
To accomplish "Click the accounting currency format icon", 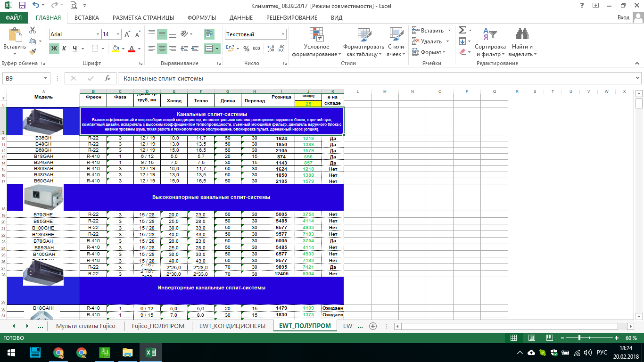I will click(x=230, y=49).
